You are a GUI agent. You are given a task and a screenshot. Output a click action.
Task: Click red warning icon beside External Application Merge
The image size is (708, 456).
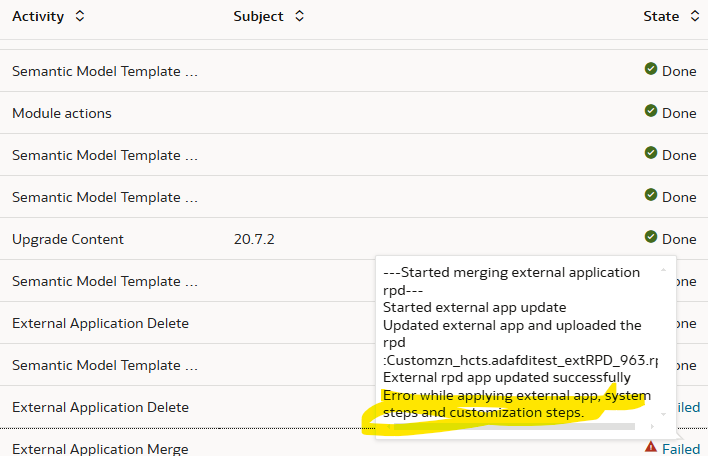[x=651, y=447]
